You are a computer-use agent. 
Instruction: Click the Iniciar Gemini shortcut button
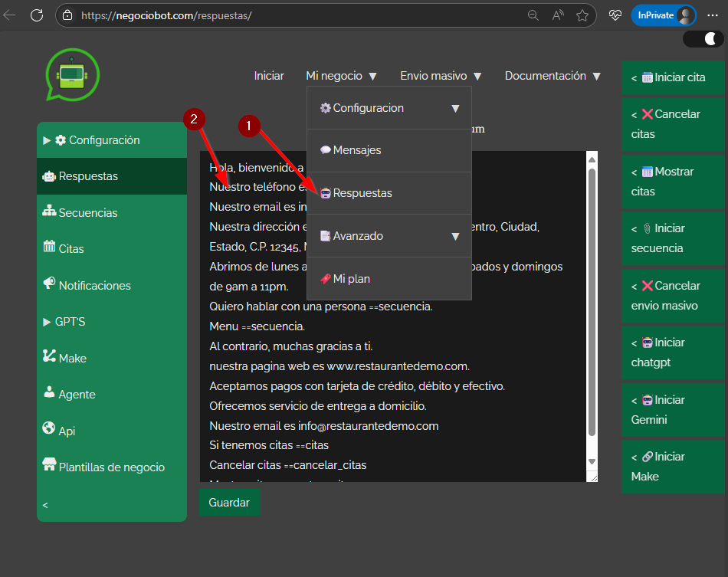coord(673,411)
